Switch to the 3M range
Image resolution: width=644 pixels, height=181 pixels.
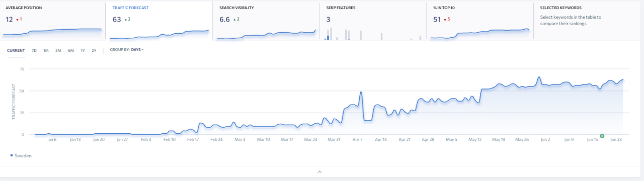pos(58,50)
